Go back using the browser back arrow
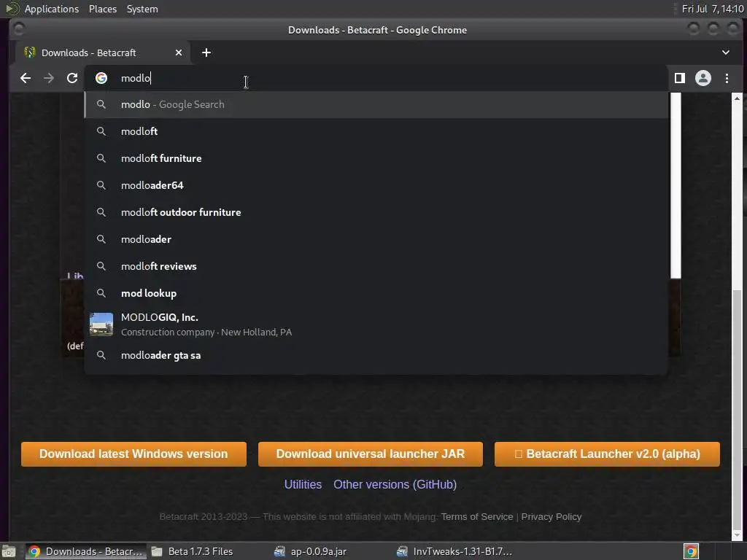Image resolution: width=747 pixels, height=560 pixels. coord(26,78)
